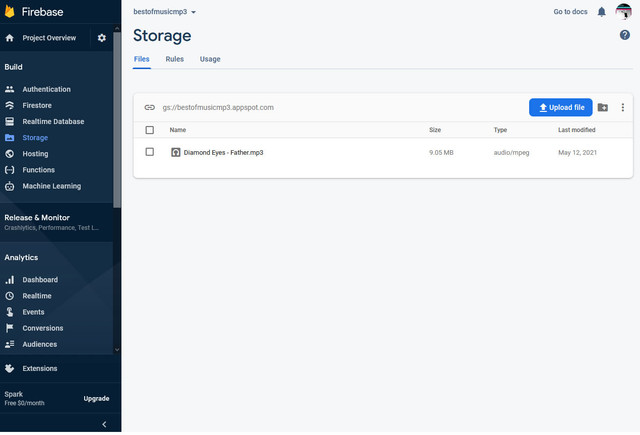This screenshot has width=640, height=435.
Task: Toggle the select-all checkbox in header
Action: pos(150,130)
